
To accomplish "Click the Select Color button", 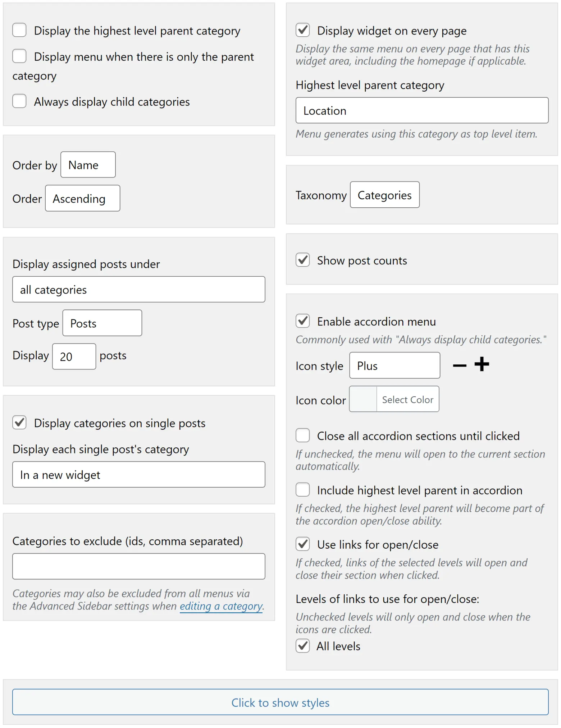I will tap(407, 400).
